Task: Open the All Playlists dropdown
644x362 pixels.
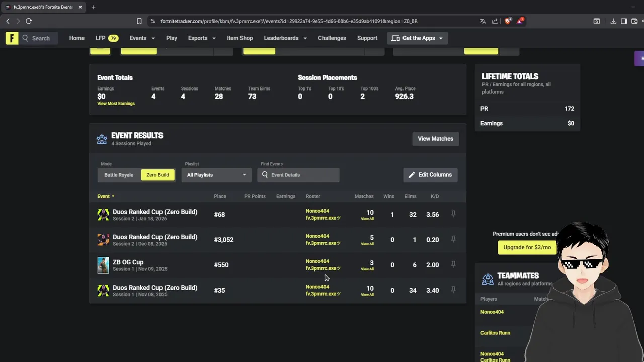Action: pyautogui.click(x=216, y=175)
